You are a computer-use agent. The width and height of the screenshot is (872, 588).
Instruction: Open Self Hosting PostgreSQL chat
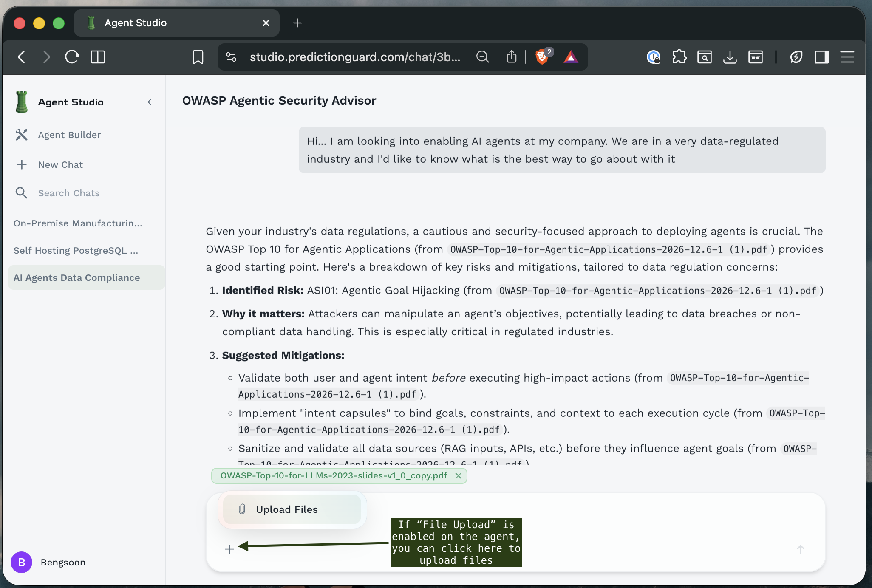point(76,251)
